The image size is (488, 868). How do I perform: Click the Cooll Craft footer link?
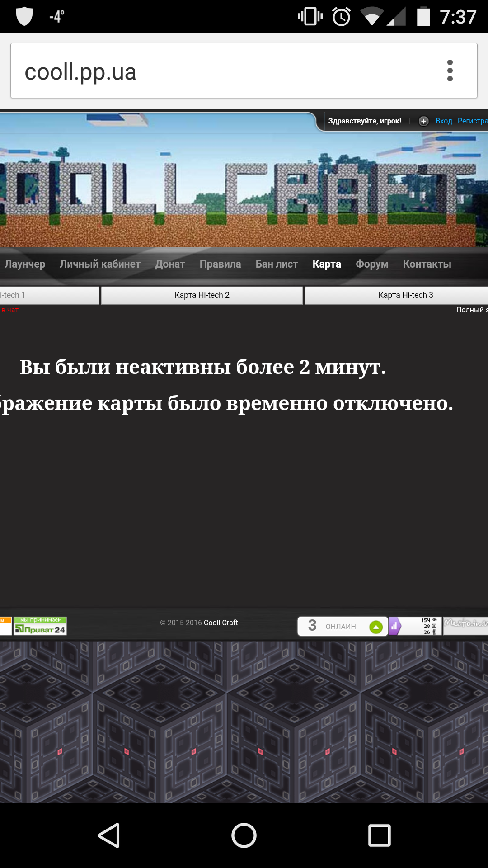221,623
